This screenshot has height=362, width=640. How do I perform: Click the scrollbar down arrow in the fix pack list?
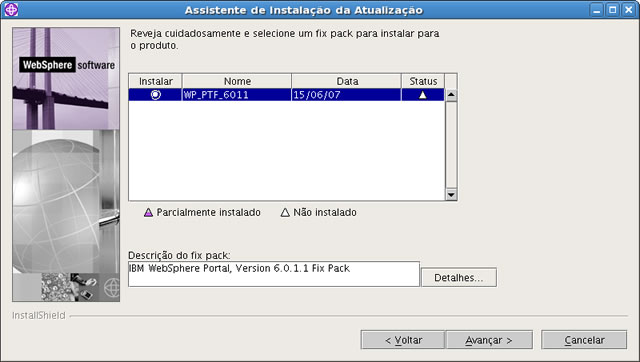click(451, 194)
